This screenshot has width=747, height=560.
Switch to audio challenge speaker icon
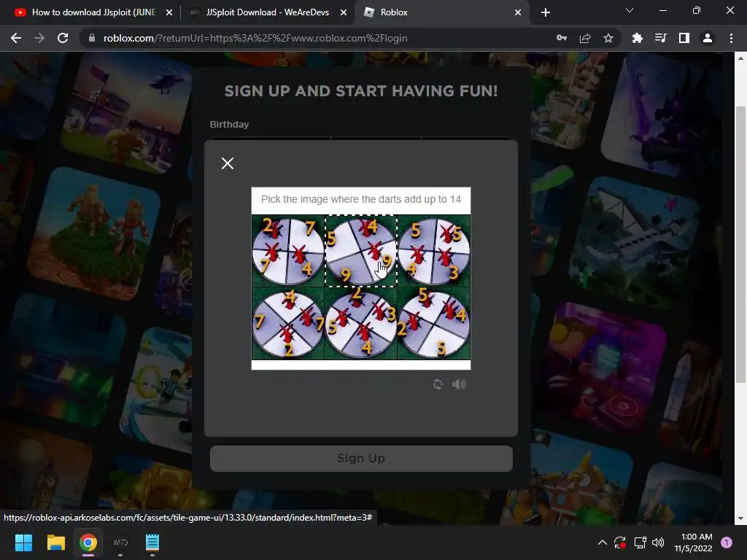click(x=459, y=384)
